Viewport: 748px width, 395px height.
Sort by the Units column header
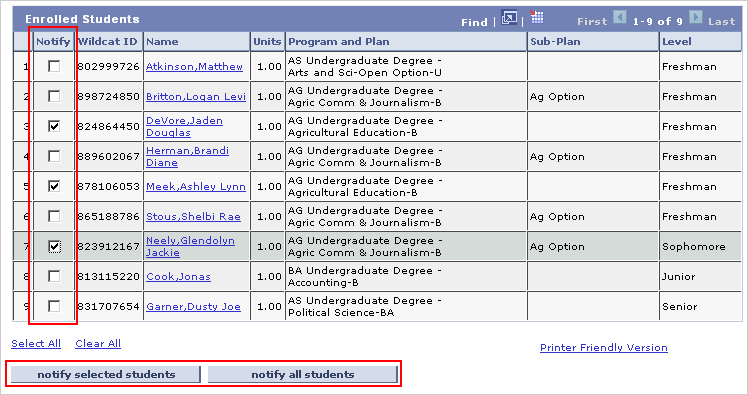pos(267,42)
